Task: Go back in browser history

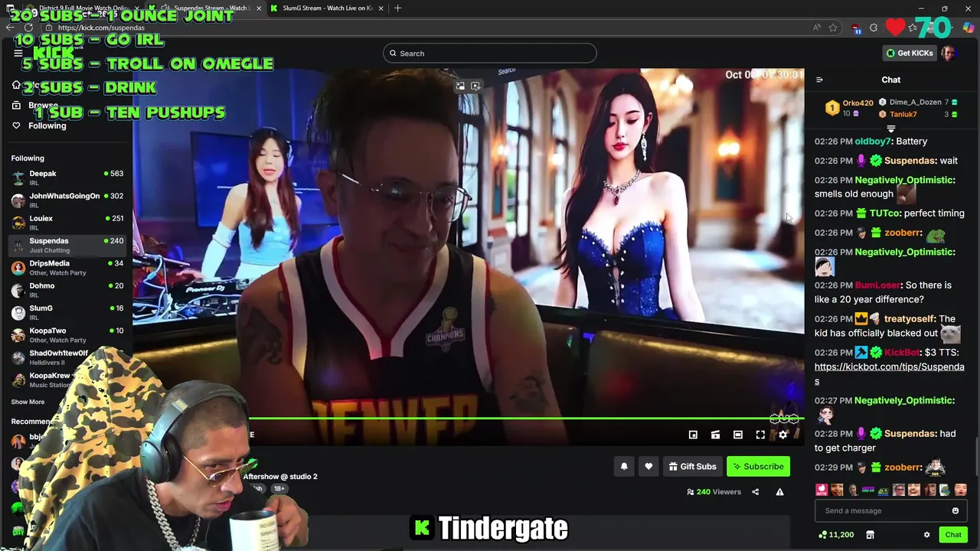Action: point(9,28)
